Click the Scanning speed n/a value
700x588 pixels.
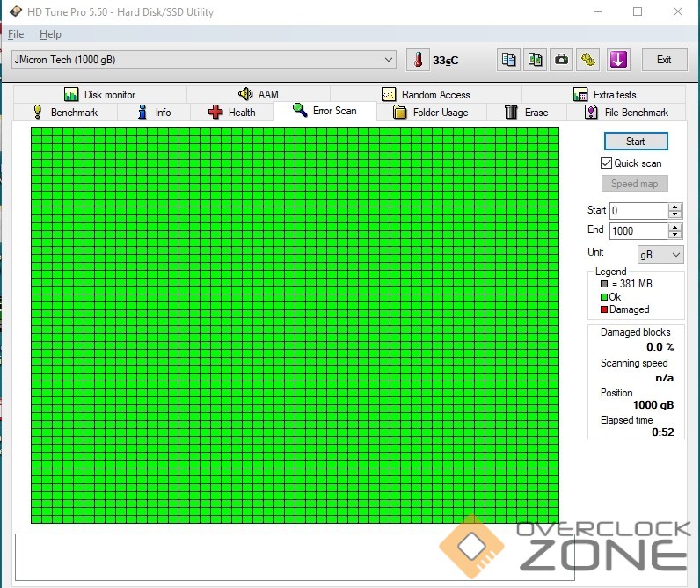(x=664, y=378)
